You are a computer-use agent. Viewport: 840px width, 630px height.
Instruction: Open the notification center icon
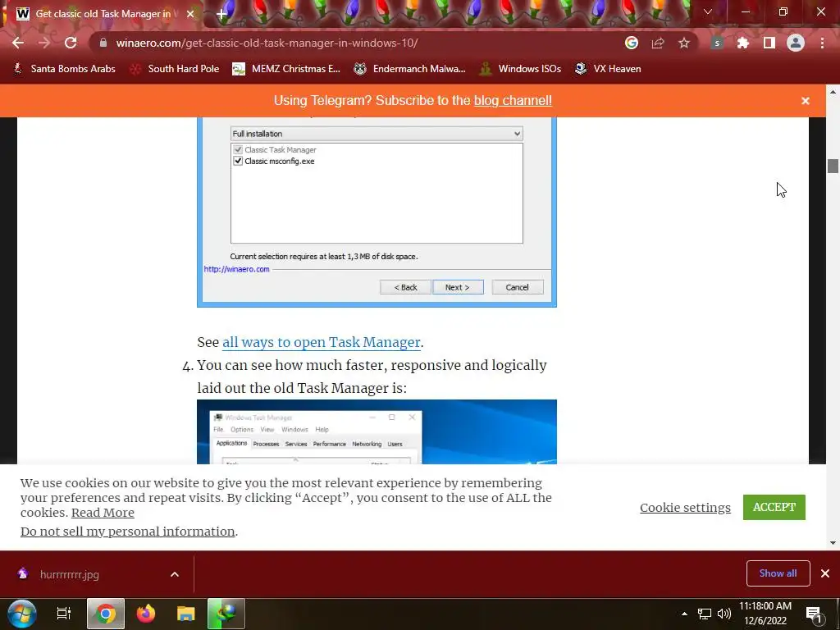[815, 614]
